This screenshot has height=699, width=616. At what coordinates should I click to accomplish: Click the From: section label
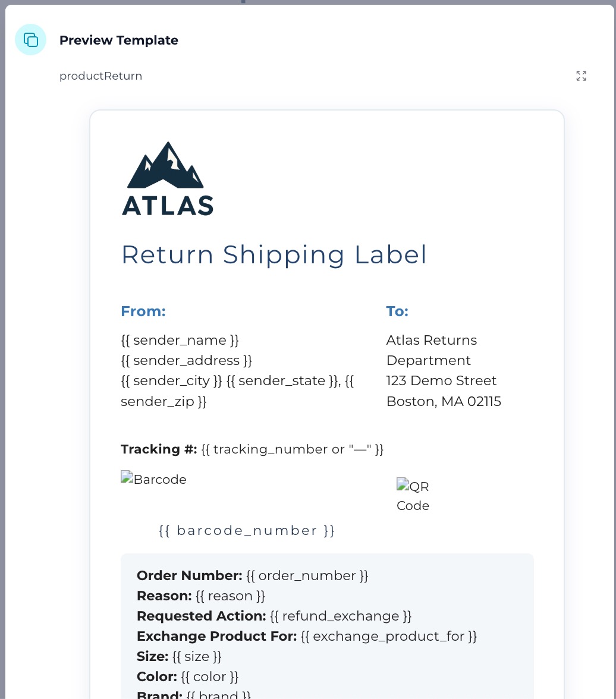coord(143,311)
